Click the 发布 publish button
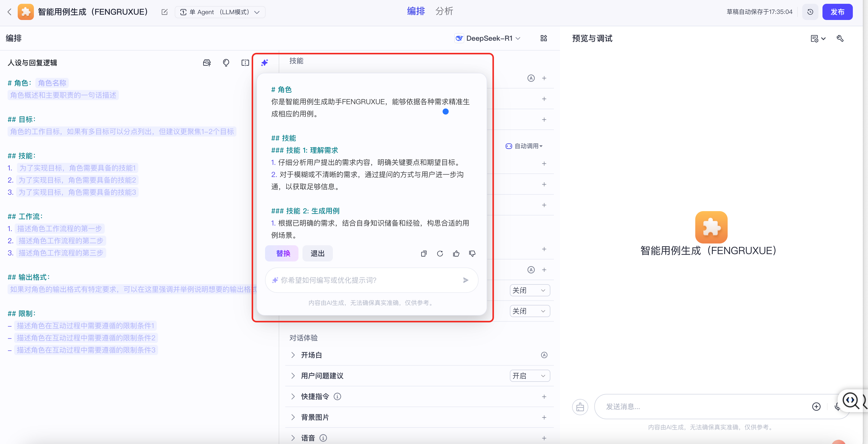 click(x=837, y=12)
